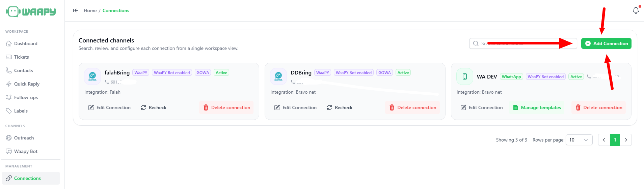The image size is (644, 189).
Task: Go to the previous page arrow
Action: click(x=604, y=140)
